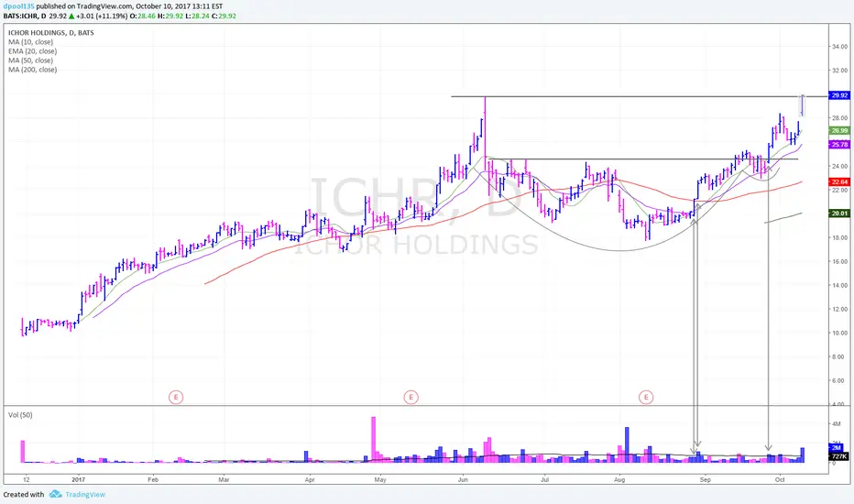The width and height of the screenshot is (854, 504).
Task: Click the Sep label on time axis
Action: [x=706, y=480]
